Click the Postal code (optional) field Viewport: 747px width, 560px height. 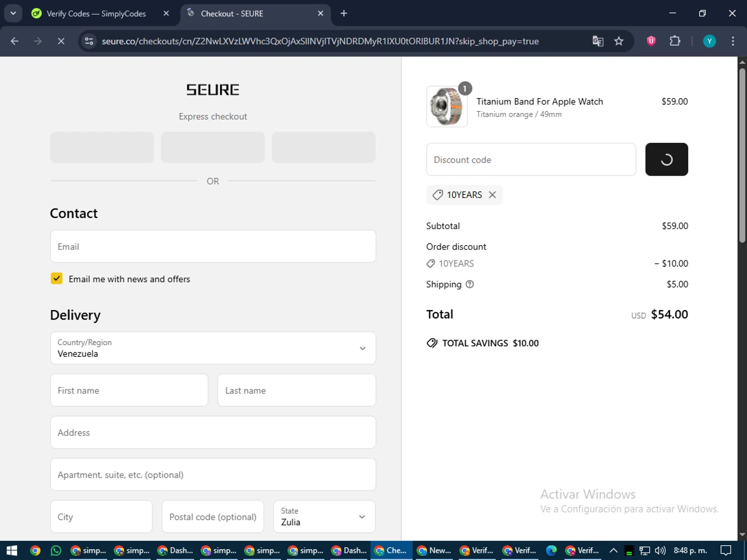(x=213, y=517)
